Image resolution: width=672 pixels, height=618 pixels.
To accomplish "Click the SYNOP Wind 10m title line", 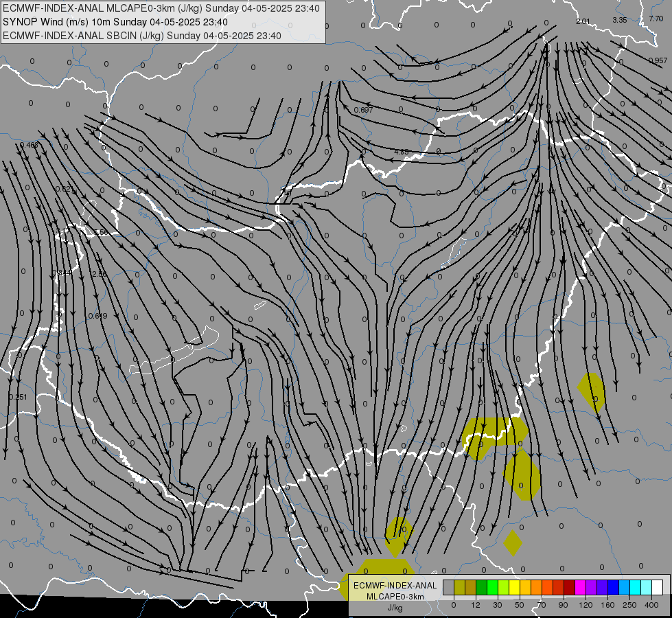I will [x=115, y=22].
